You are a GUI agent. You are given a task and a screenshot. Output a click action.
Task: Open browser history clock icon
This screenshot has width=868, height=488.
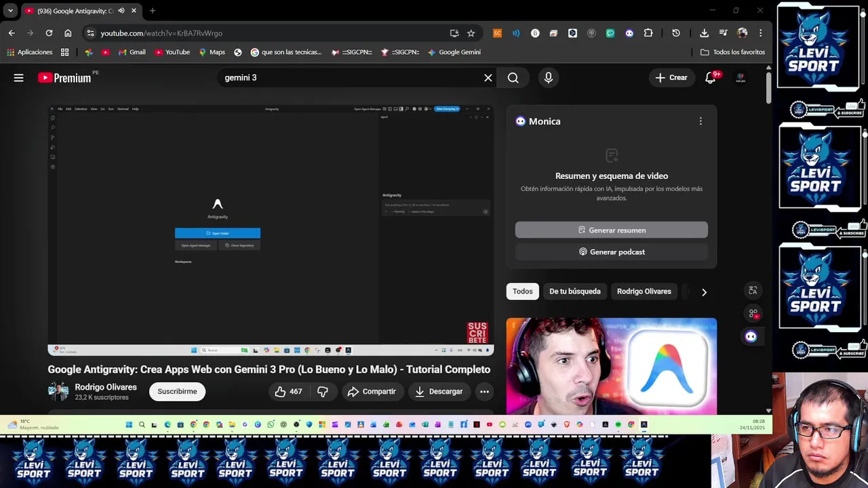676,33
